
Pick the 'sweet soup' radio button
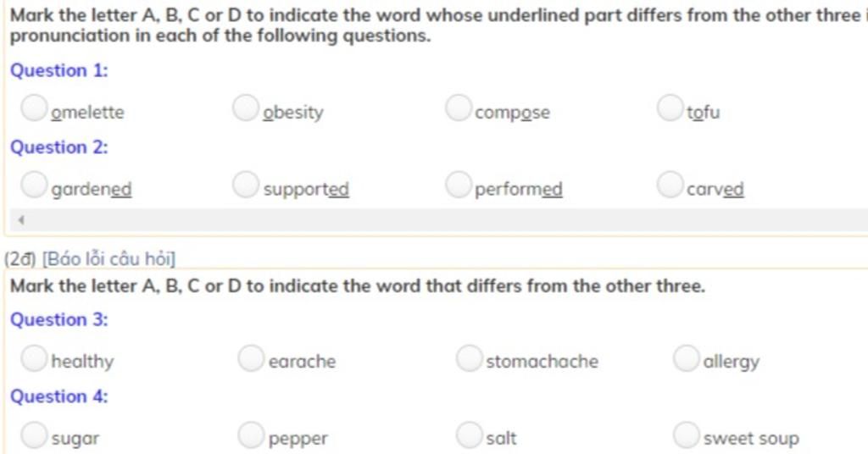coord(687,435)
